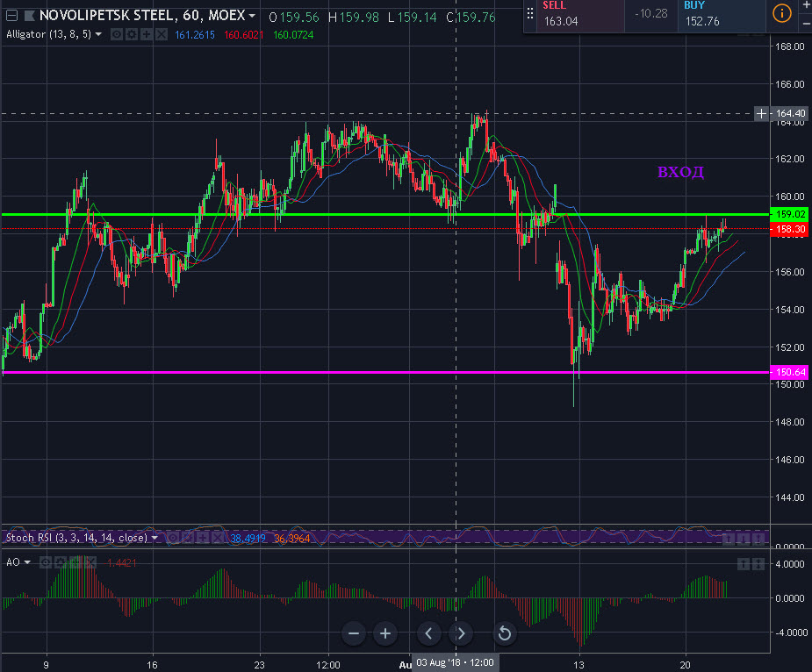Viewport: 812px width, 672px height.
Task: Click the crosshair date label 03 Aug '18 12:00
Action: [x=456, y=662]
